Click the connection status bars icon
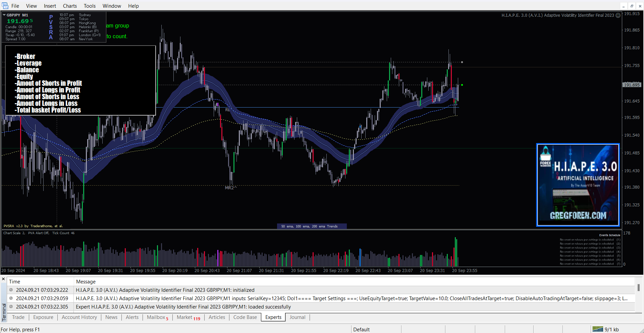Screen dimensions: 644x333 [598, 329]
